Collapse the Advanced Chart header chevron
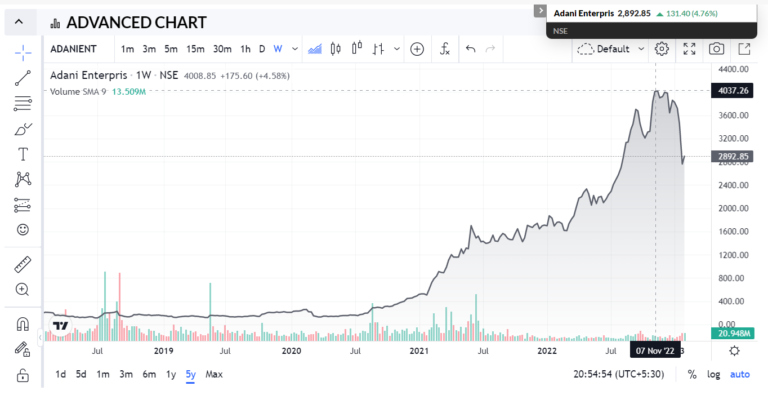The image size is (768, 395). pos(19,22)
